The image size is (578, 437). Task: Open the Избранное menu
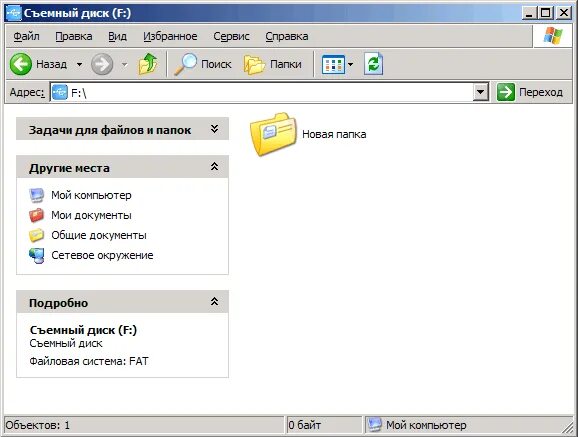170,36
